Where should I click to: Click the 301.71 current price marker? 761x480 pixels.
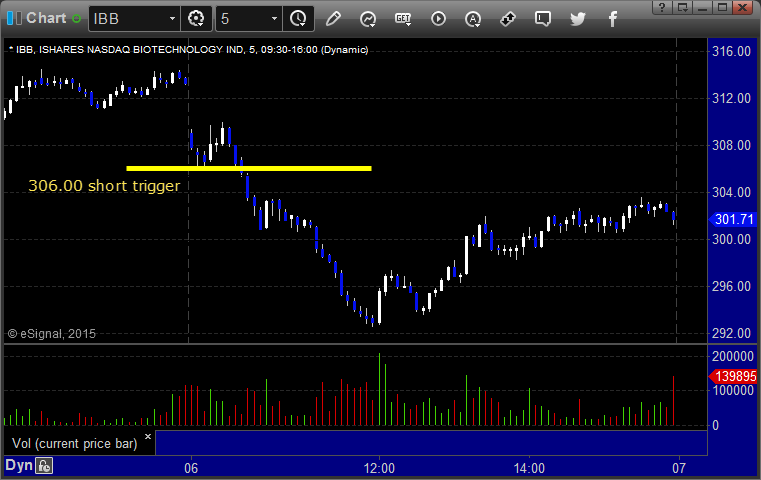733,219
